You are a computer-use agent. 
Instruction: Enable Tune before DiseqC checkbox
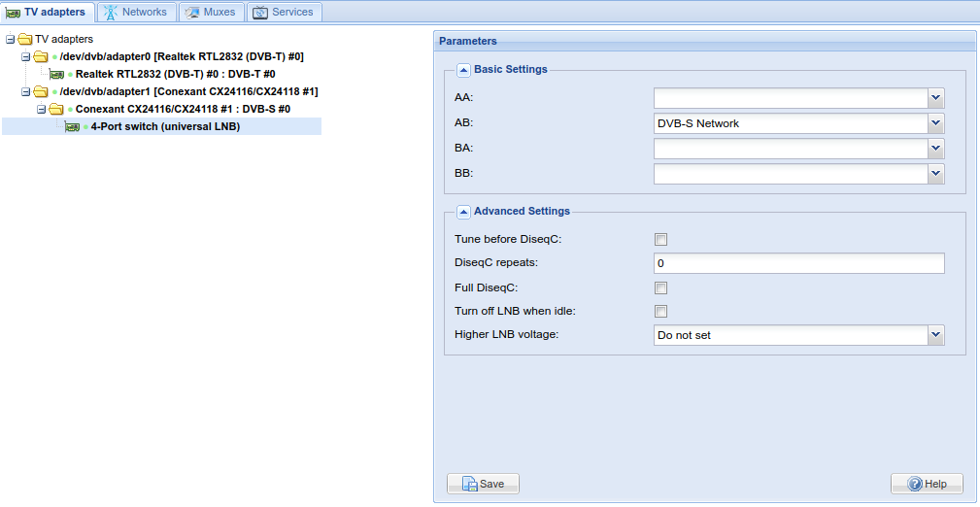pyautogui.click(x=660, y=240)
